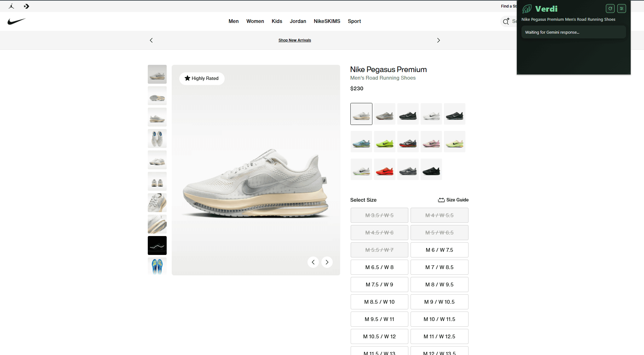Select size M 8.5 / W 10
Viewport: 644px width, 355px height.
click(379, 302)
